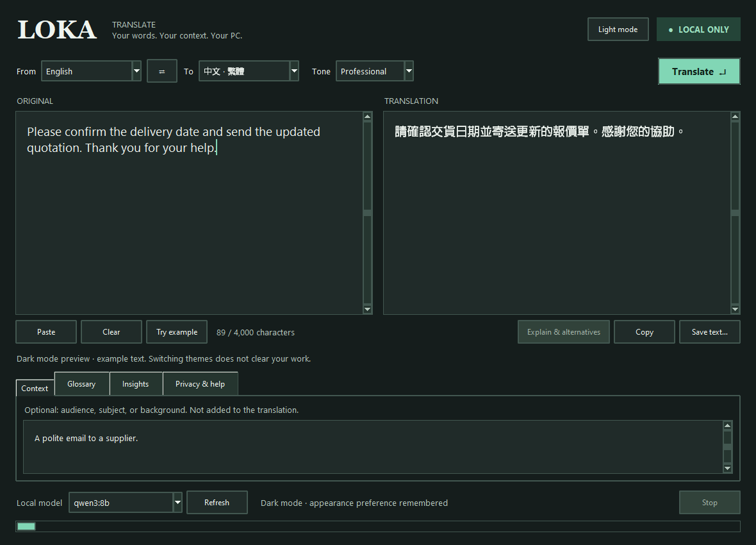Image resolution: width=756 pixels, height=545 pixels.
Task: Click the 'Optional: audience, subject, or background' hint
Action: 161,410
